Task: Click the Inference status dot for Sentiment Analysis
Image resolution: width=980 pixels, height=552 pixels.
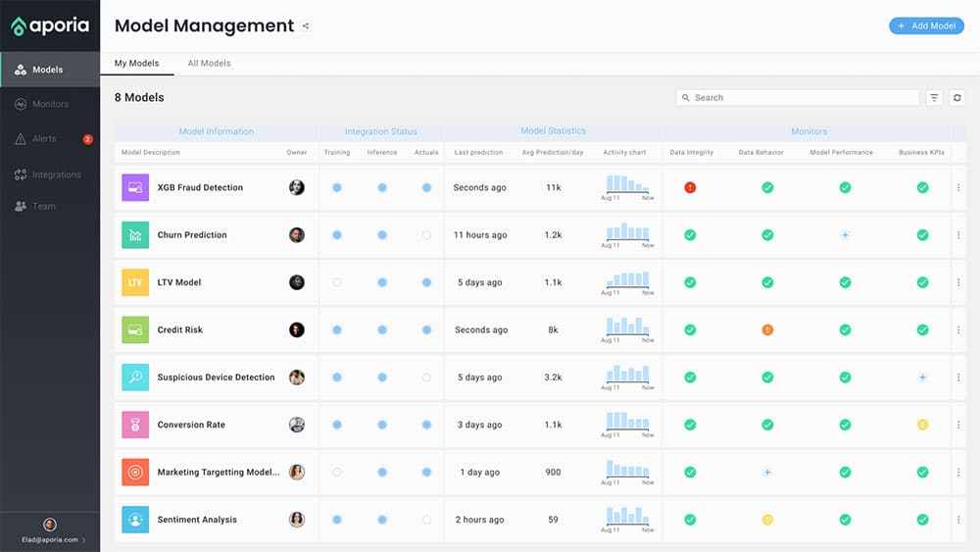Action: [382, 520]
